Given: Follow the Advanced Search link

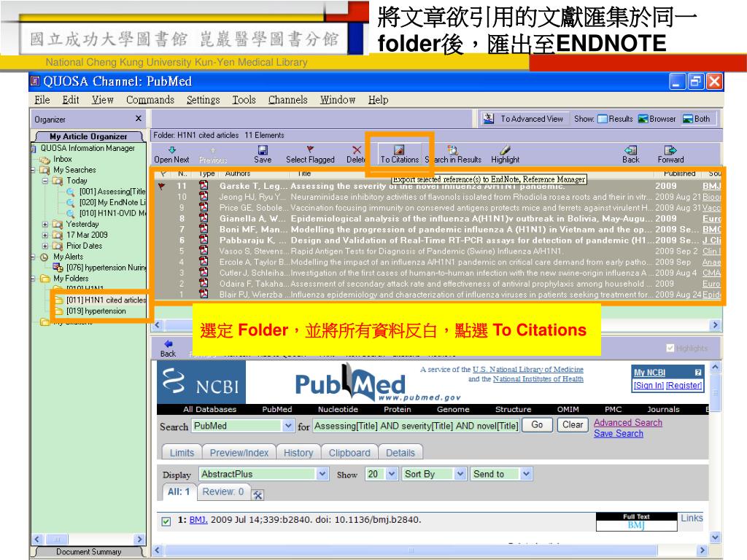Looking at the screenshot, I should coord(628,422).
